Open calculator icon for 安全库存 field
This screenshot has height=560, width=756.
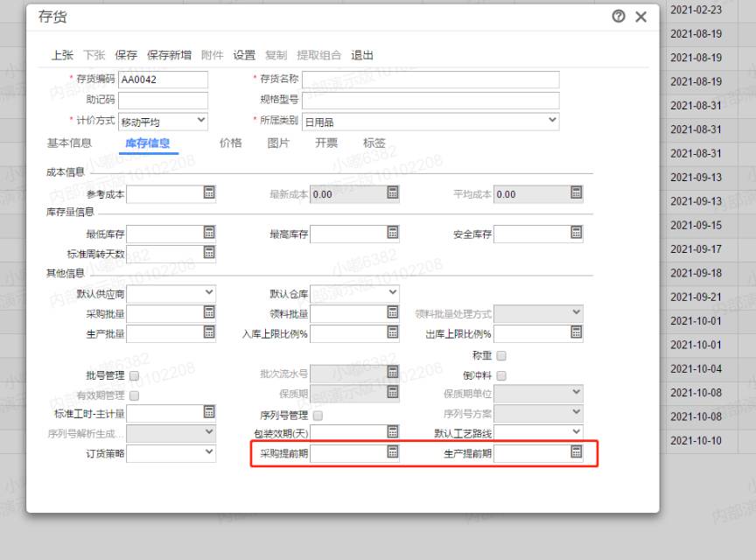click(x=576, y=233)
